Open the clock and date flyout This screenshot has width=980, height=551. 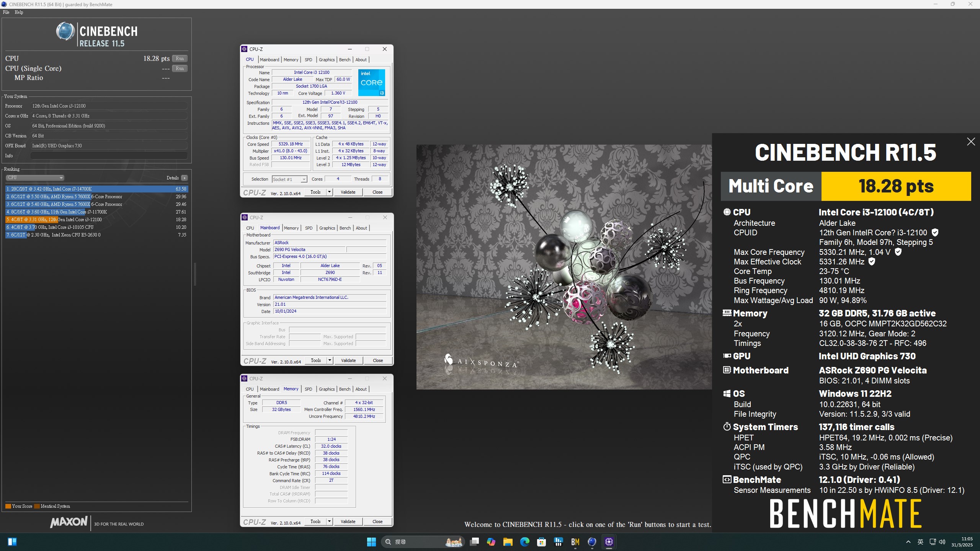(x=962, y=542)
